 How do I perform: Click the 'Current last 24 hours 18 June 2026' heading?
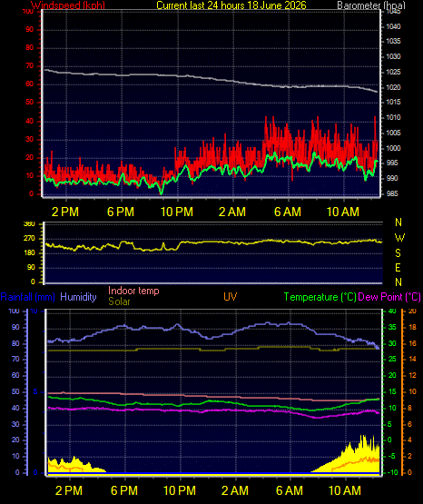(x=231, y=5)
